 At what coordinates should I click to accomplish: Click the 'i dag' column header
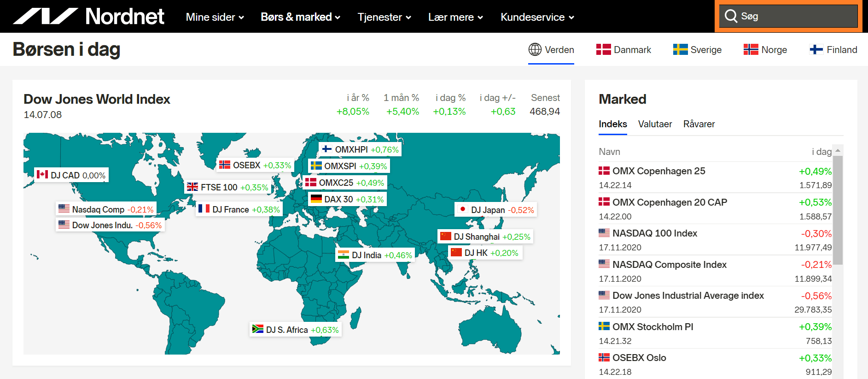[x=821, y=152]
